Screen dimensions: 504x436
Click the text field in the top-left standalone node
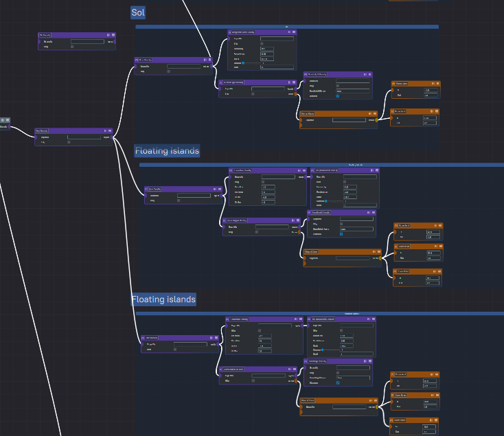(x=87, y=42)
